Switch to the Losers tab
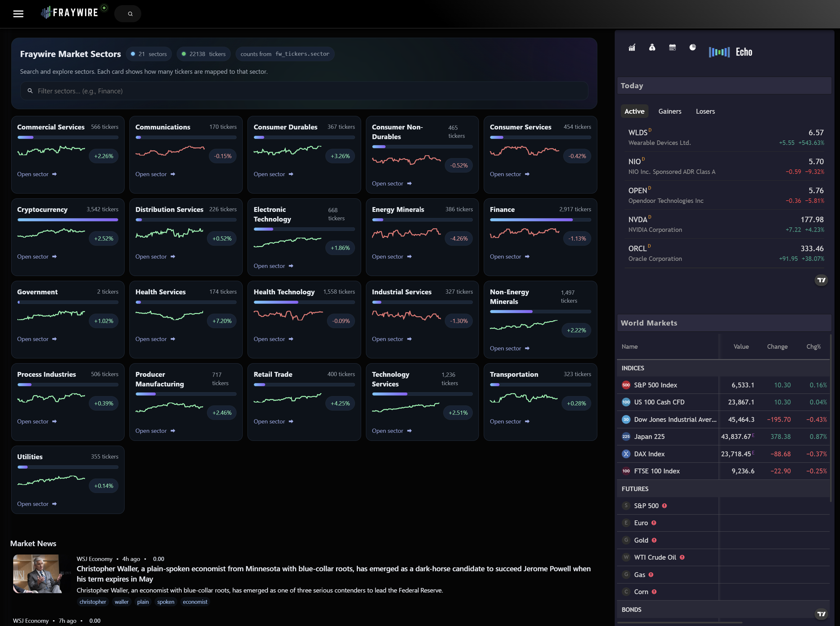This screenshot has width=840, height=626. pos(705,111)
